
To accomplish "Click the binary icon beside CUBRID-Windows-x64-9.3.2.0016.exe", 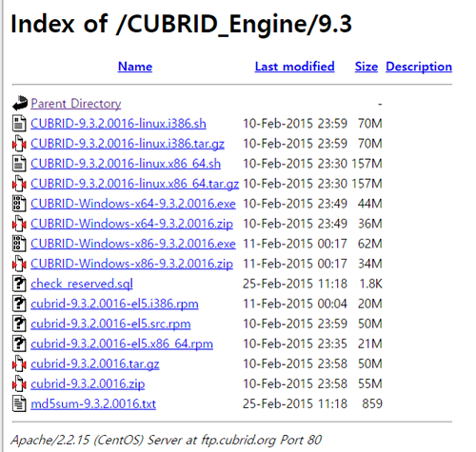I will coord(19,204).
